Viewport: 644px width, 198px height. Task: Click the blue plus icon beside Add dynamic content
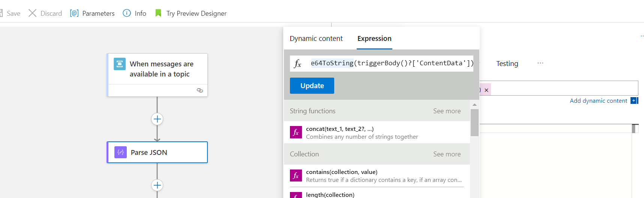634,100
